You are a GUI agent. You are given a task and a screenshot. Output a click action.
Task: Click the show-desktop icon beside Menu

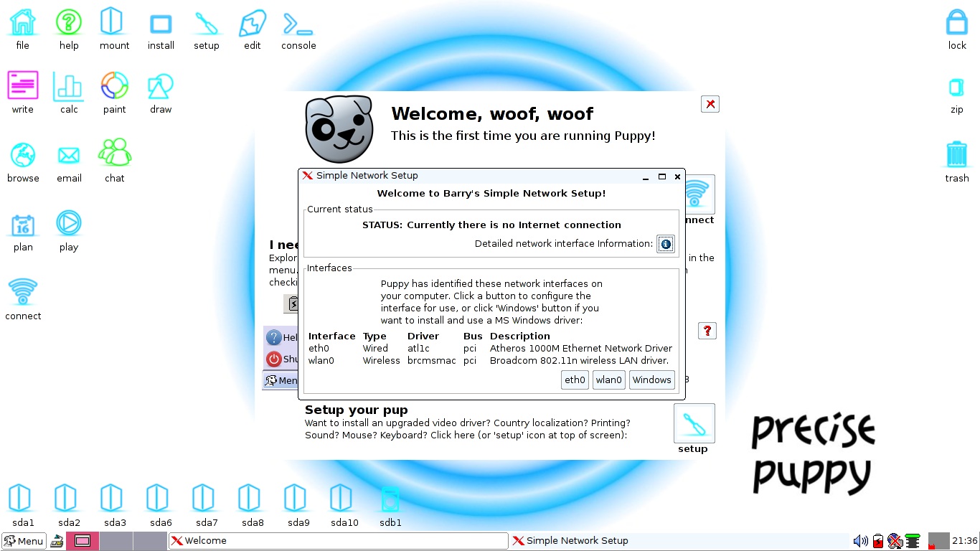[x=57, y=542]
